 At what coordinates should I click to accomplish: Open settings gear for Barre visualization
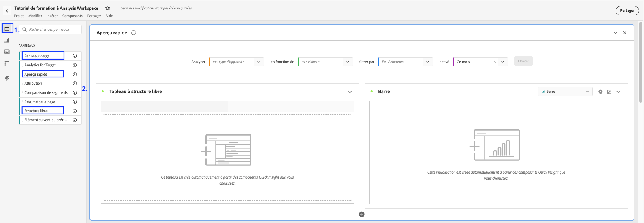click(600, 92)
